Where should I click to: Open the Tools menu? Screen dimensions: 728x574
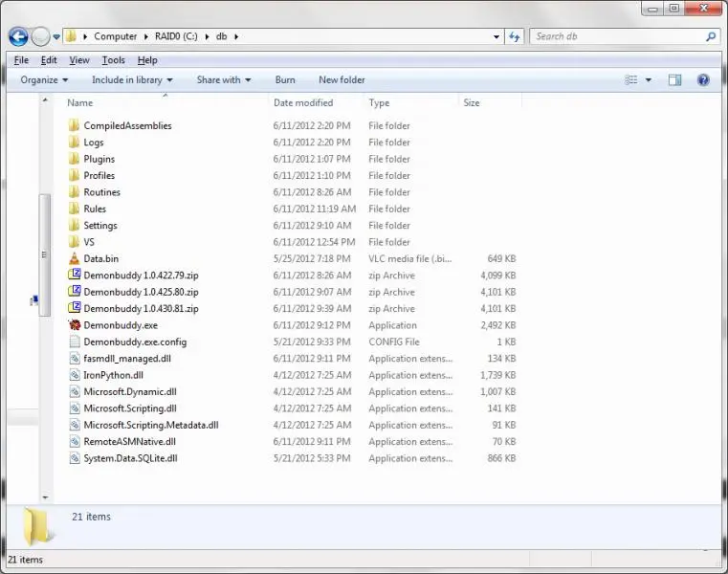click(113, 60)
